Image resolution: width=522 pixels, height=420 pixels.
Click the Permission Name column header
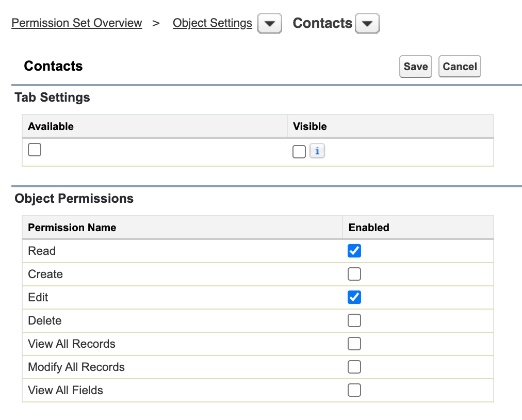tap(72, 228)
